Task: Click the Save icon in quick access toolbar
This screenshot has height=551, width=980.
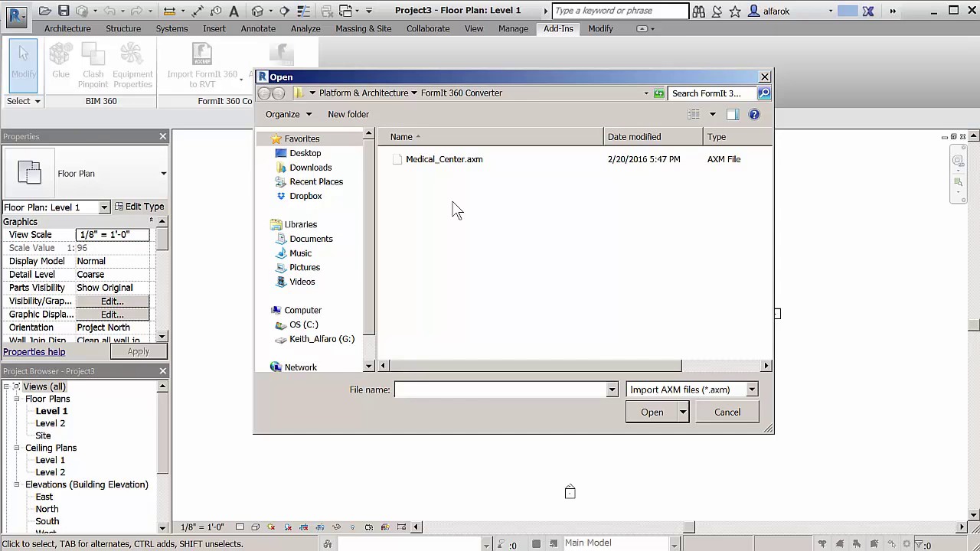Action: [64, 11]
